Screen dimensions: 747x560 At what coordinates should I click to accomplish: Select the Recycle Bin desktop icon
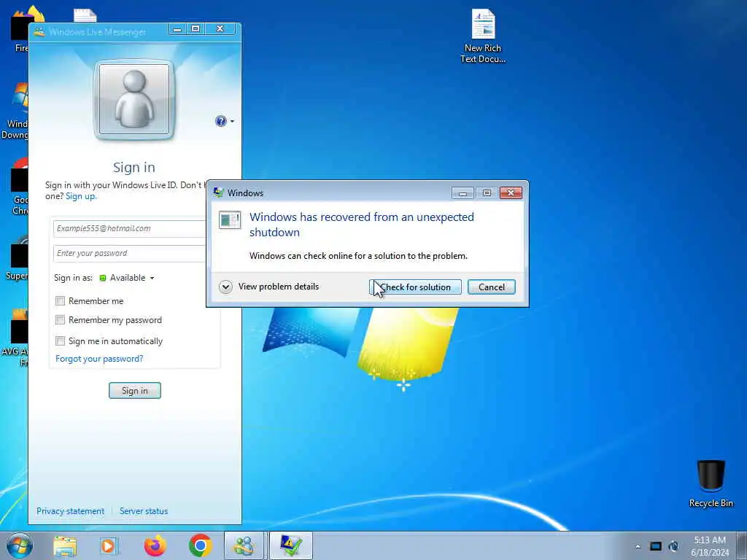coord(711,484)
